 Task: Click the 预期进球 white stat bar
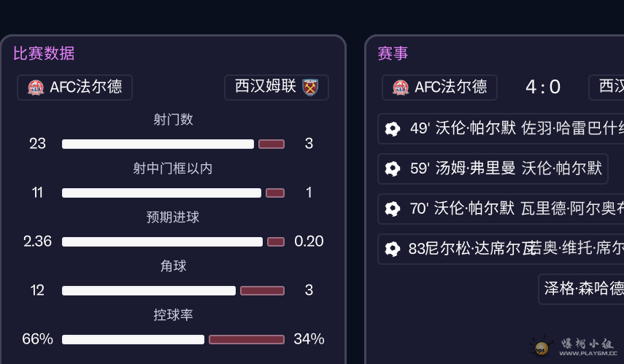(162, 241)
